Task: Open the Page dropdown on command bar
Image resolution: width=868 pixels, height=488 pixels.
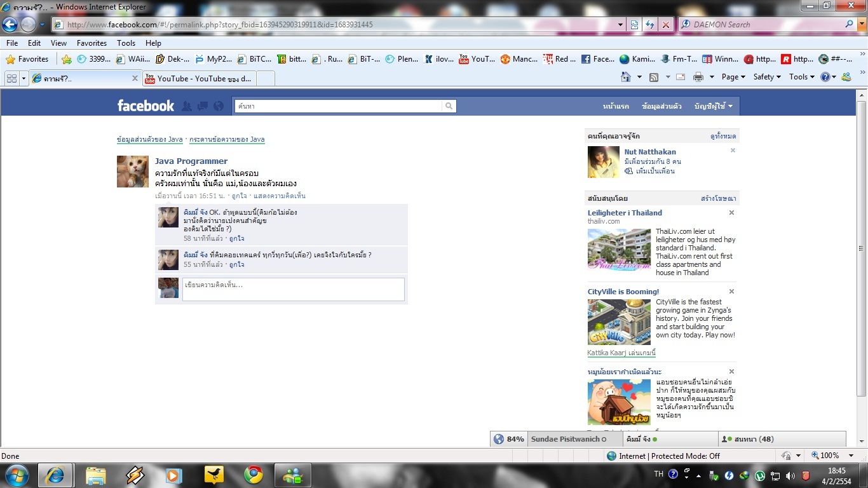Action: [734, 77]
